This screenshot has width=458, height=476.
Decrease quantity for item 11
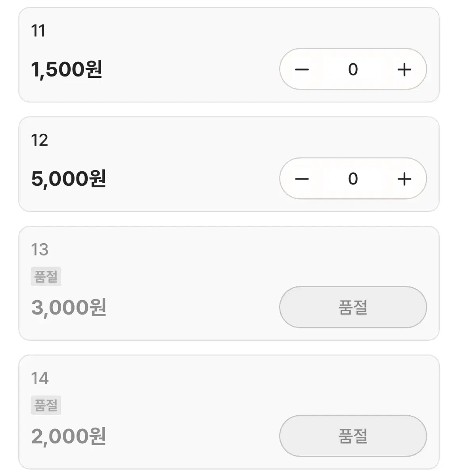[302, 69]
